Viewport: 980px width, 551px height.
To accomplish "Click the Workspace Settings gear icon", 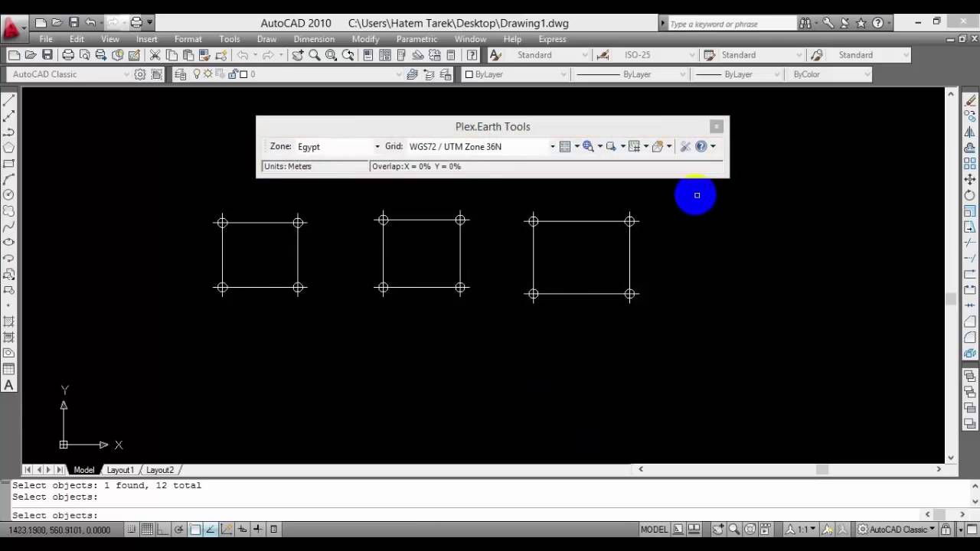I will pyautogui.click(x=140, y=74).
